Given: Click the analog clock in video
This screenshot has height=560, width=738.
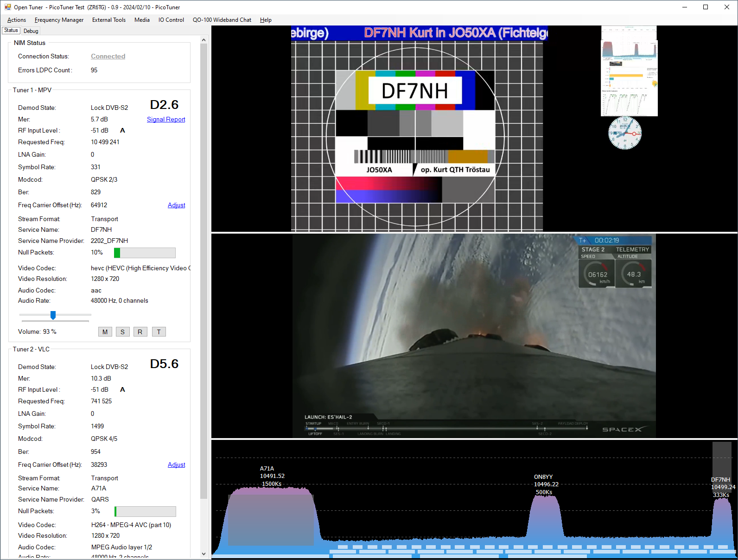Looking at the screenshot, I should pos(625,133).
